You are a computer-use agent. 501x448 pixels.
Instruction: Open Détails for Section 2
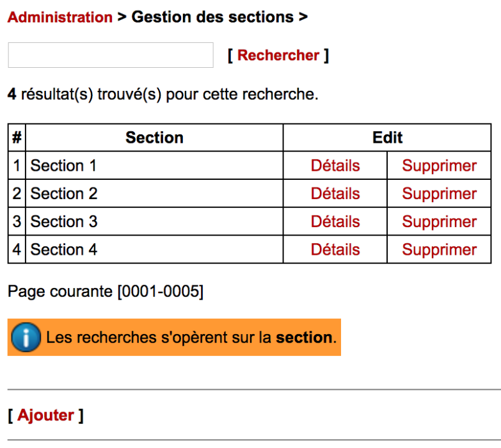tap(335, 194)
